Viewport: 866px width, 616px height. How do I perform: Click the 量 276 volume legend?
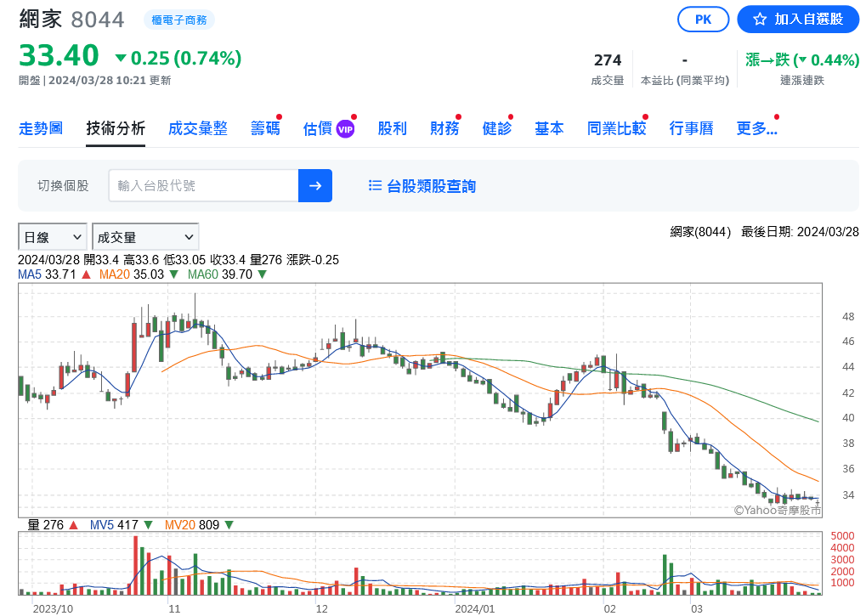tap(46, 525)
